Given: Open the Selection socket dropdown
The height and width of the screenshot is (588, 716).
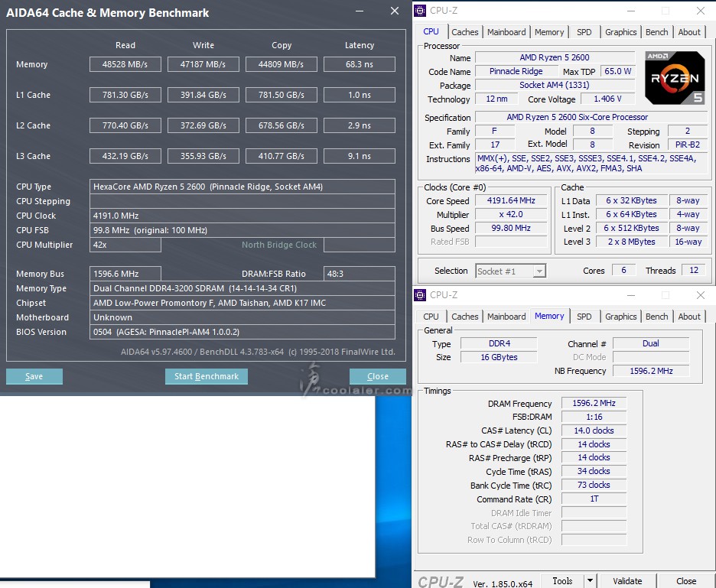Looking at the screenshot, I should (x=510, y=271).
